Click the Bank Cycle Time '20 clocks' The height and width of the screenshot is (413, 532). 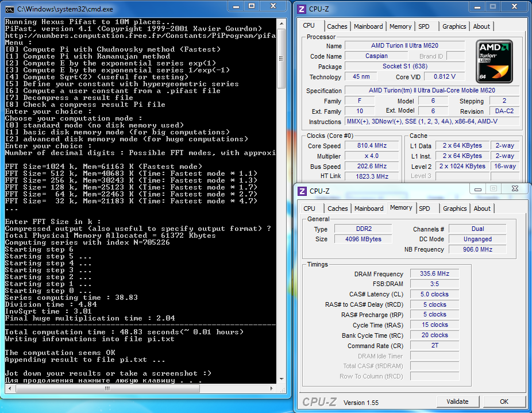[x=435, y=335]
